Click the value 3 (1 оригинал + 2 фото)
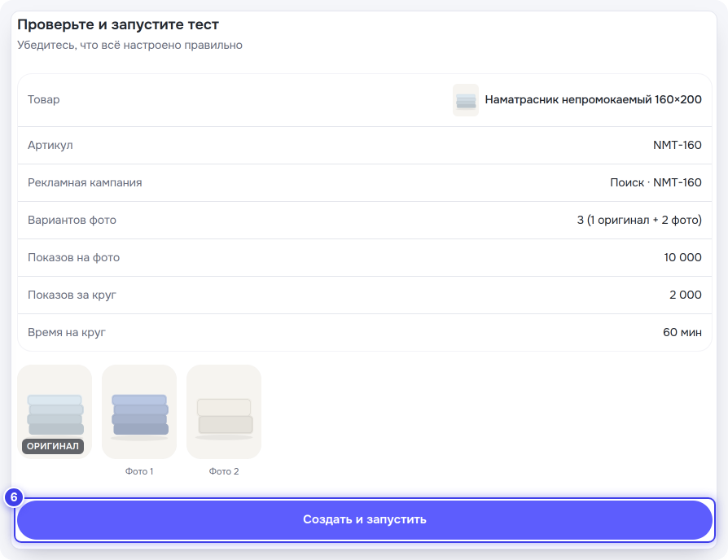The width and height of the screenshot is (728, 560). 639,220
